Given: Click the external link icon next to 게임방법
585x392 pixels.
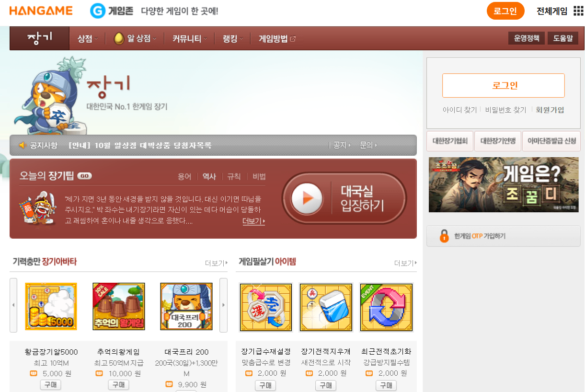Looking at the screenshot, I should pyautogui.click(x=293, y=39).
